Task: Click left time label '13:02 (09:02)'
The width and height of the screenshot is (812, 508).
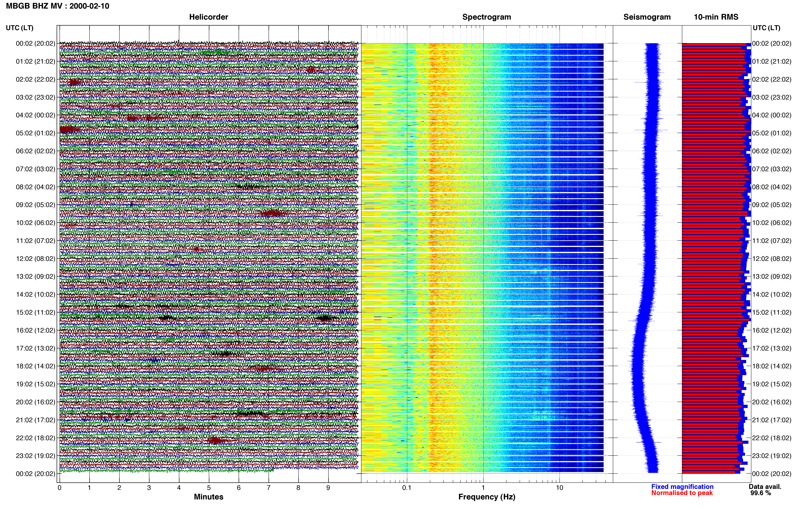Action: point(36,277)
